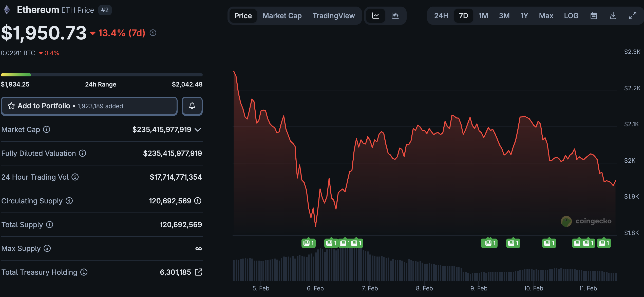Open the earliest news marker before 6. Feb

308,243
